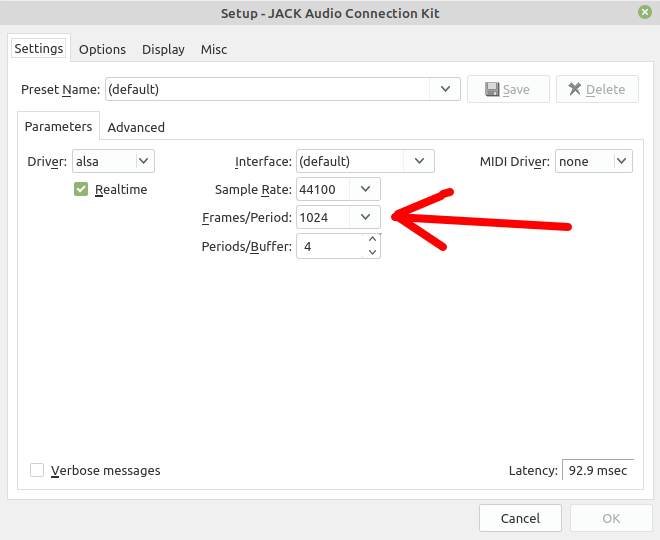This screenshot has height=540, width=660.
Task: Open the Options tab
Action: click(102, 50)
